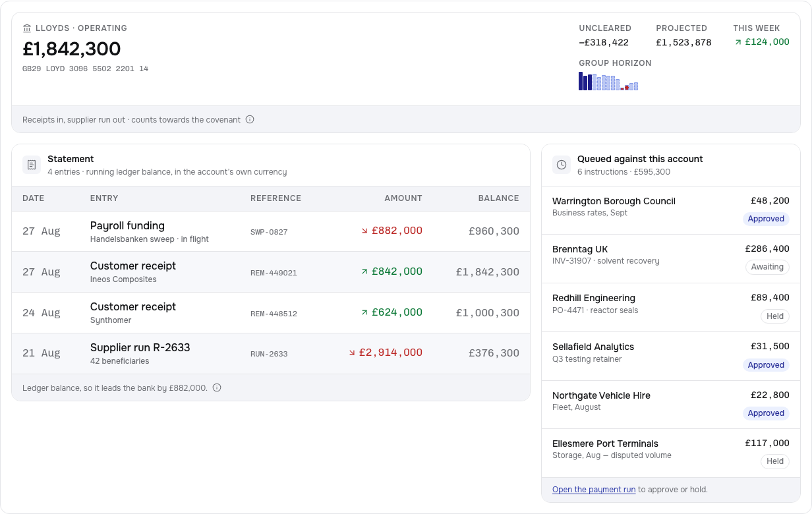Click red down arrow on Supplier run R-2633
This screenshot has height=514, width=812.
(352, 353)
